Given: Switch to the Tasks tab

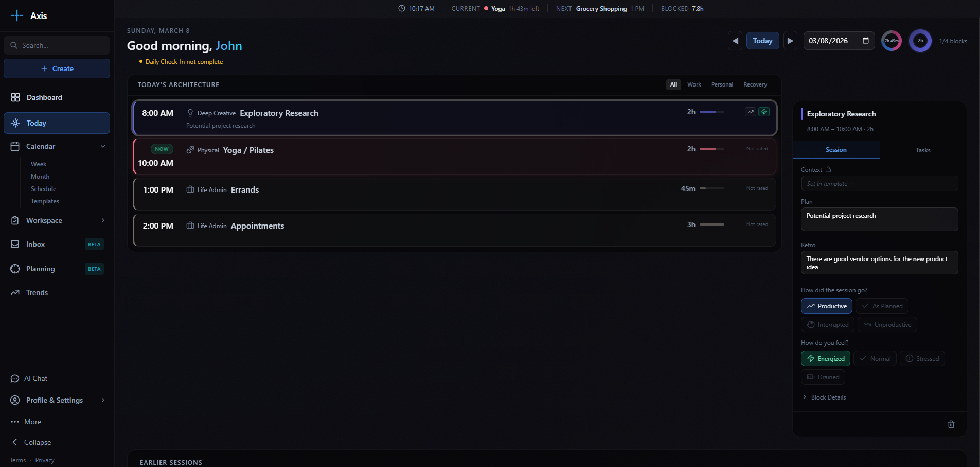Looking at the screenshot, I should click(x=922, y=150).
